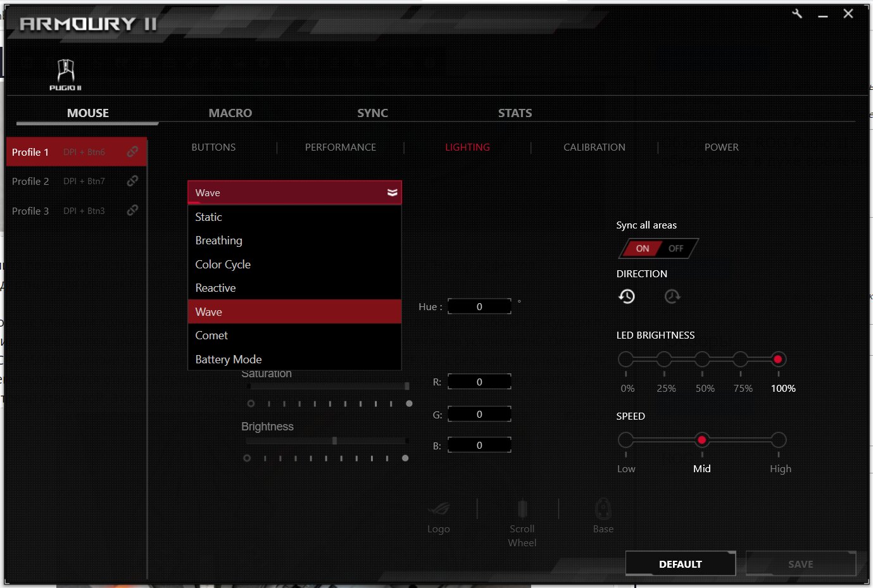
Task: Choose Comet lighting effect
Action: coord(294,335)
